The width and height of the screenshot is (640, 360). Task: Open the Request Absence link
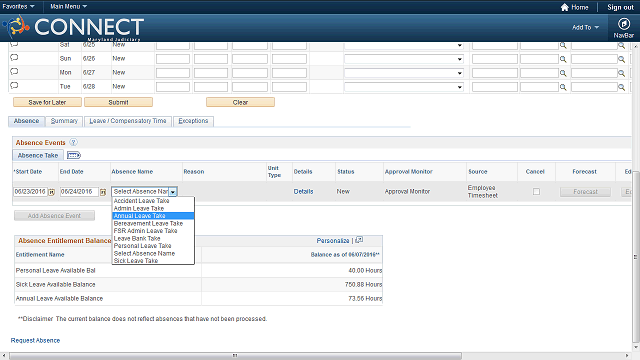pyautogui.click(x=36, y=340)
